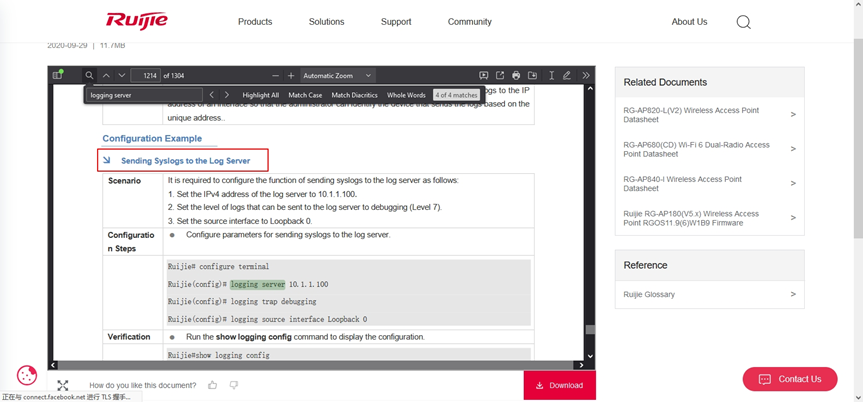Click the thumbs down icon
Image resolution: width=863 pixels, height=402 pixels.
(234, 385)
